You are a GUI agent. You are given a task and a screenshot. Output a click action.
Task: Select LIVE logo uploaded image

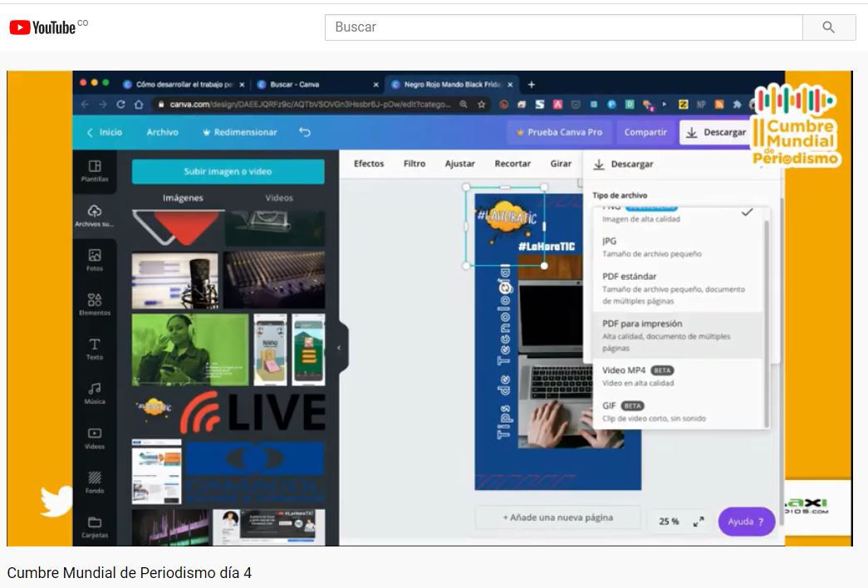click(253, 413)
